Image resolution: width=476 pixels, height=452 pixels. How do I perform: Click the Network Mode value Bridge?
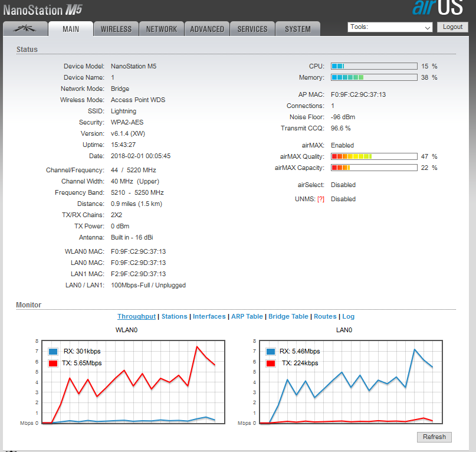pos(120,89)
